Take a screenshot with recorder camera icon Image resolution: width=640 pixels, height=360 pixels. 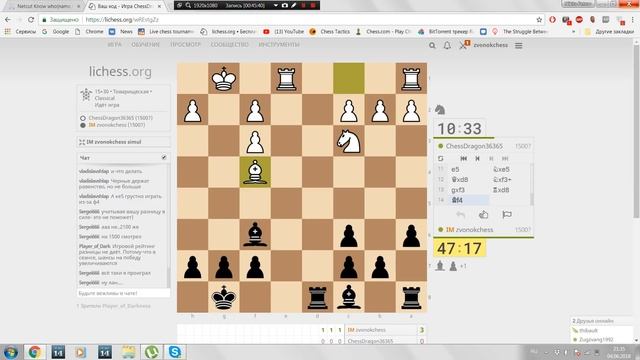(x=284, y=5)
